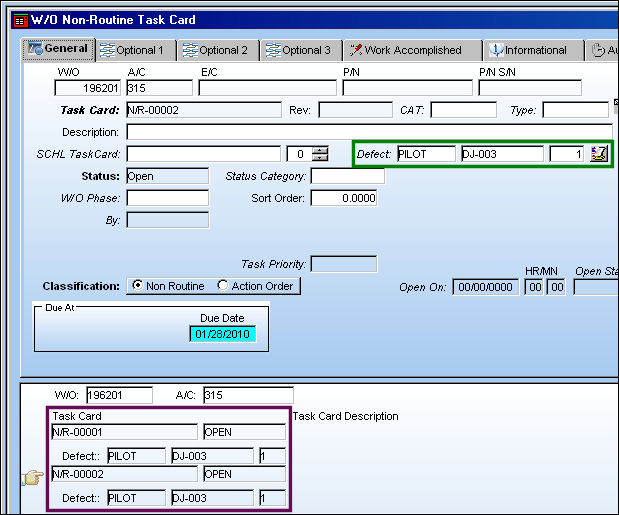The width and height of the screenshot is (619, 515).
Task: Select task card row N/R-00001
Action: 124,432
